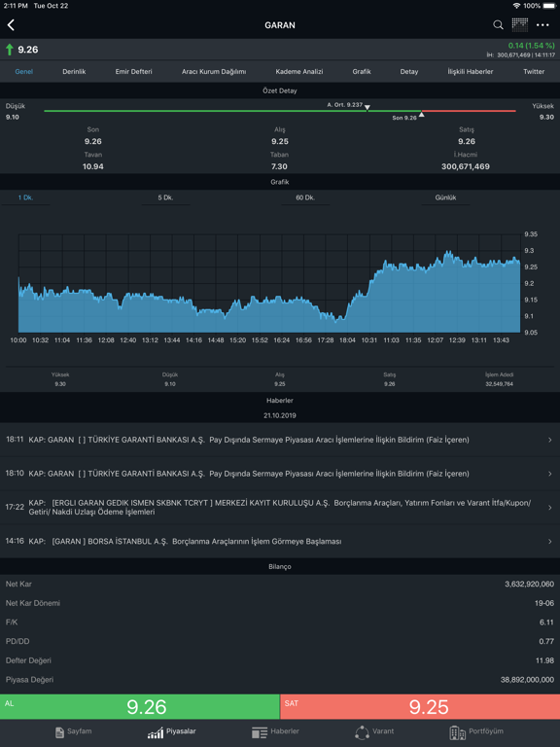Tap the İşlem Adedi value 32,549,764

click(x=499, y=384)
